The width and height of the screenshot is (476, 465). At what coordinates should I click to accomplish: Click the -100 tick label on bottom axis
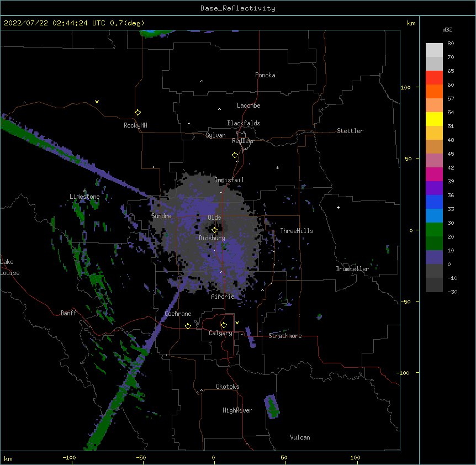tap(69, 458)
